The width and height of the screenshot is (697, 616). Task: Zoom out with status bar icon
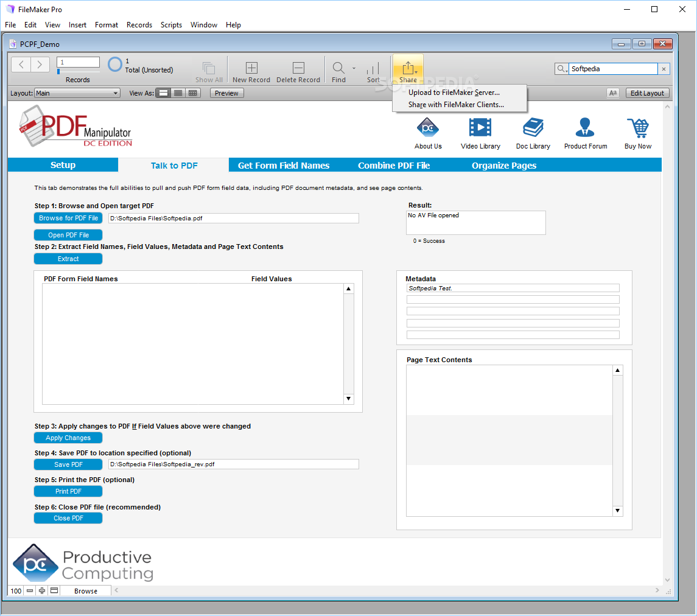[x=30, y=590]
